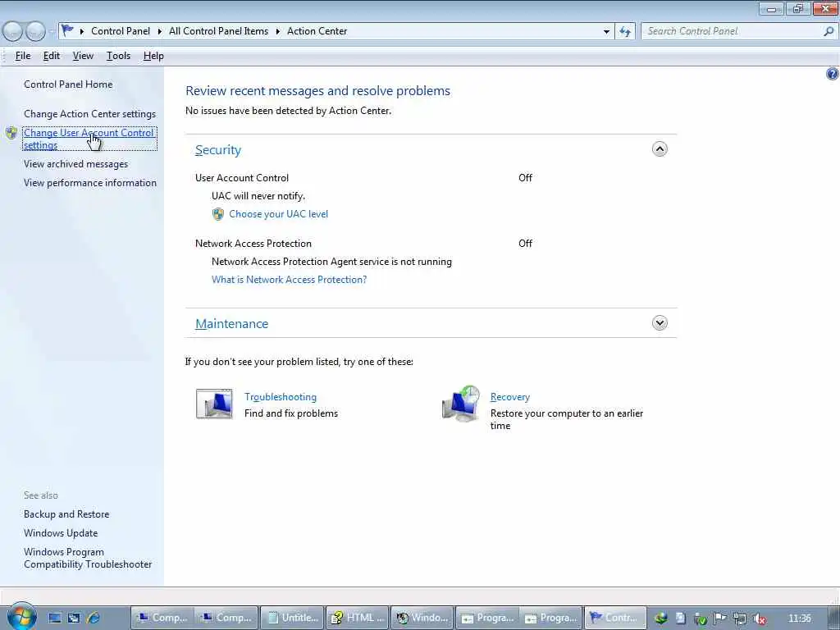This screenshot has width=840, height=630.
Task: Click the arrow after All Control Panel Items
Action: pyautogui.click(x=277, y=32)
